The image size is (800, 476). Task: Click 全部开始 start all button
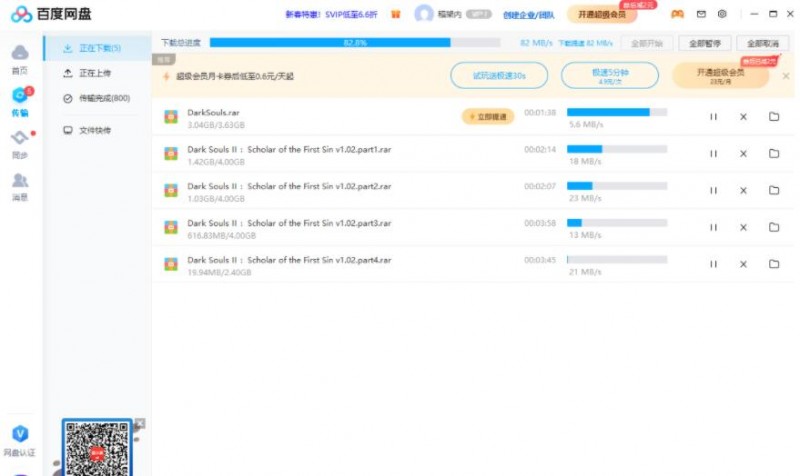coord(646,43)
